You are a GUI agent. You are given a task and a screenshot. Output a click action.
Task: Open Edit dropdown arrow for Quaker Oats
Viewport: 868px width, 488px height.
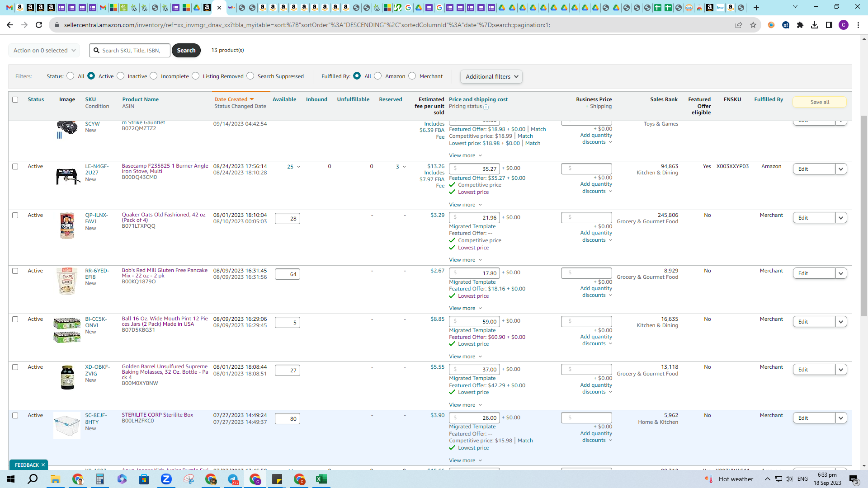click(x=841, y=218)
